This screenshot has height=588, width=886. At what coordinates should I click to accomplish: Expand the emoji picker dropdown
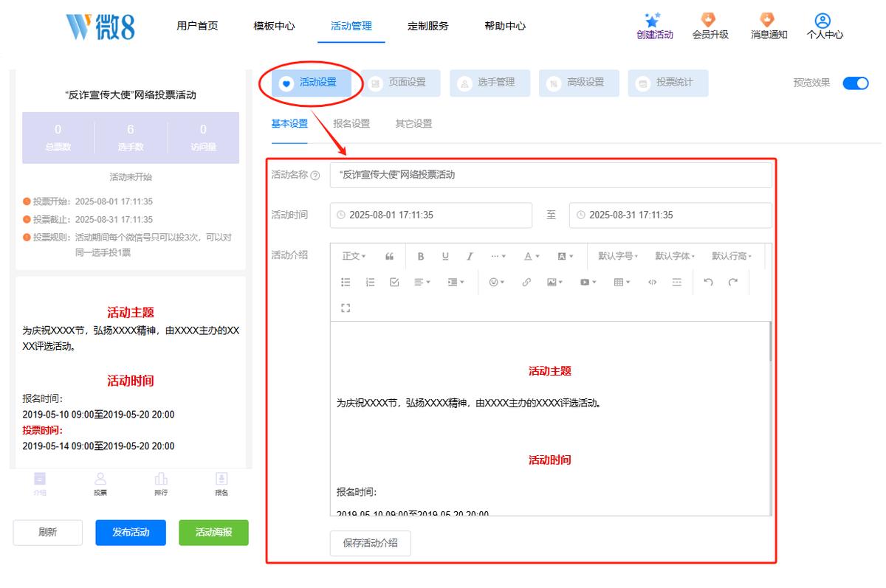(497, 282)
